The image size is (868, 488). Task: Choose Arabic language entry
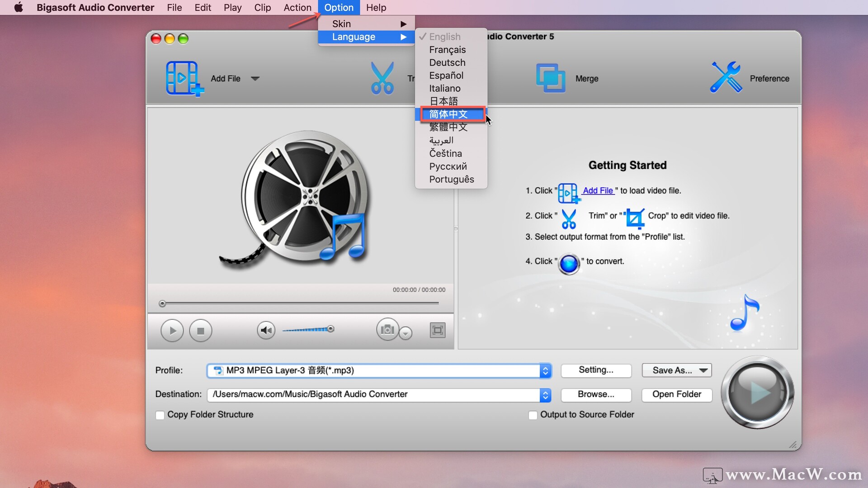(x=451, y=141)
